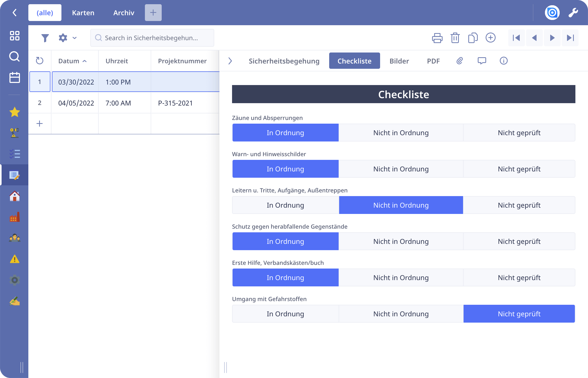The height and width of the screenshot is (378, 588).
Task: Jump to the last record
Action: click(x=570, y=38)
